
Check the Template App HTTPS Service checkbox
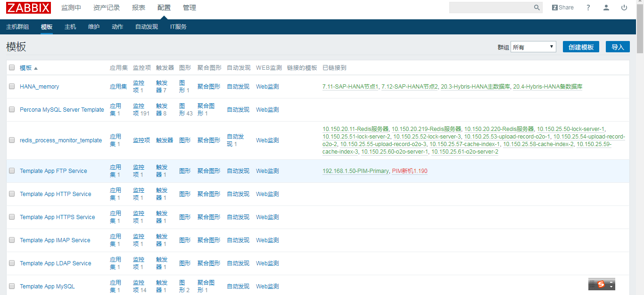[x=12, y=217]
